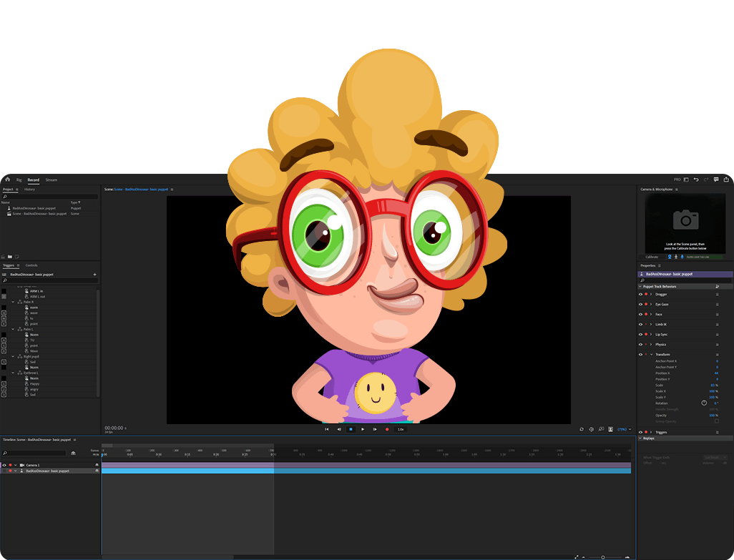
Task: Add a new trigger with plus icon
Action: point(94,275)
